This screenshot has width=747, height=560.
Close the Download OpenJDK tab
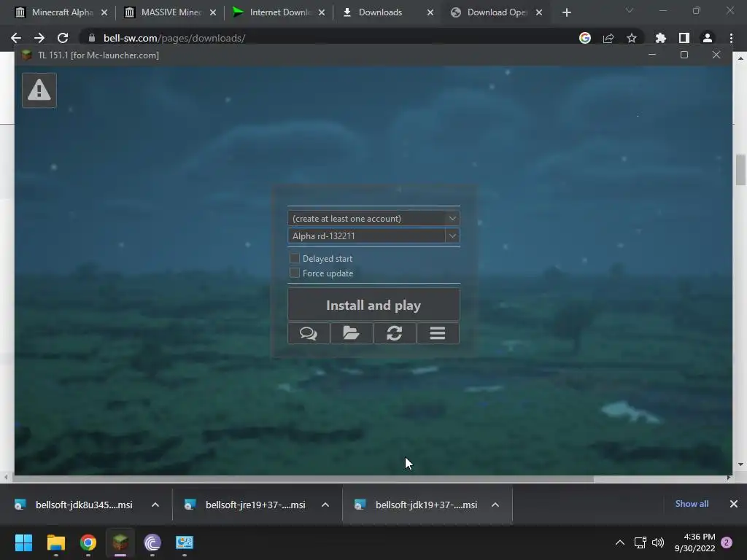539,12
